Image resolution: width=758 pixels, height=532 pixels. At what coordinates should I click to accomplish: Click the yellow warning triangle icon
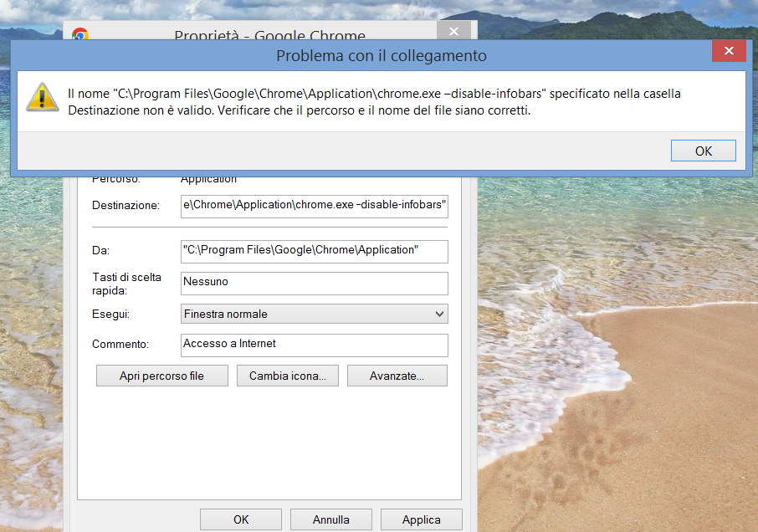pyautogui.click(x=43, y=97)
